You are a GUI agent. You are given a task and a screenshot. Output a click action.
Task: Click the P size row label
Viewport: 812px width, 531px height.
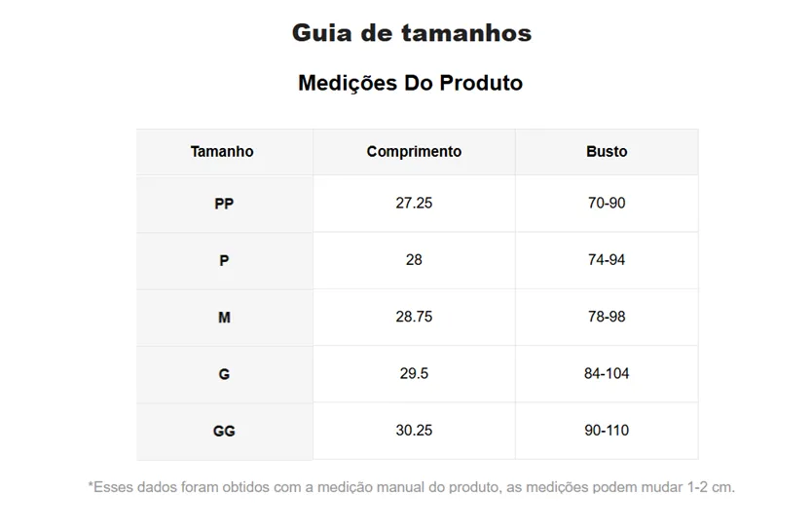tap(224, 260)
